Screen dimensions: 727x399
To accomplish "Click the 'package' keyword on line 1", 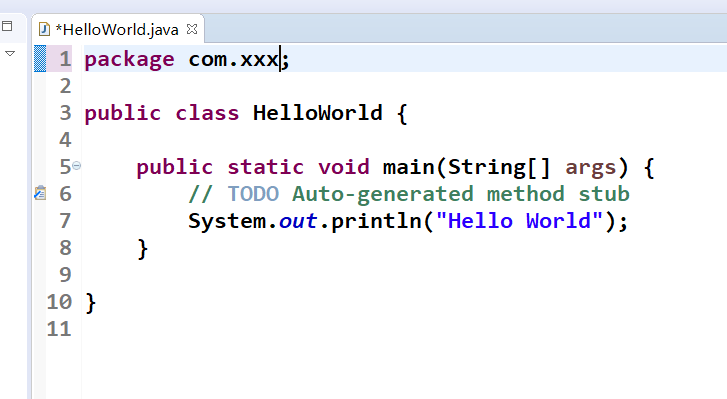I will [x=129, y=60].
